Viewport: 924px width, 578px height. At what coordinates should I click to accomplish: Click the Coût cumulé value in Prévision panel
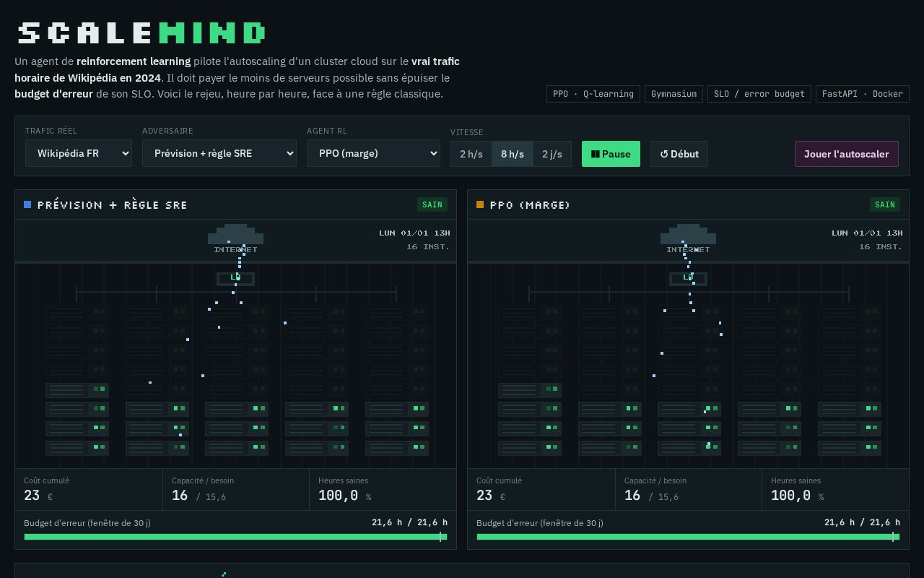click(38, 496)
